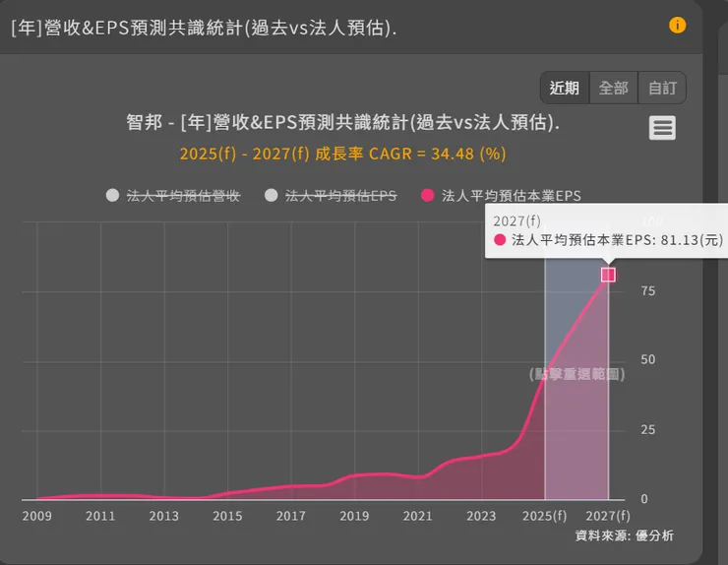Toggle the 法人平均預估EPS legend series

331,196
